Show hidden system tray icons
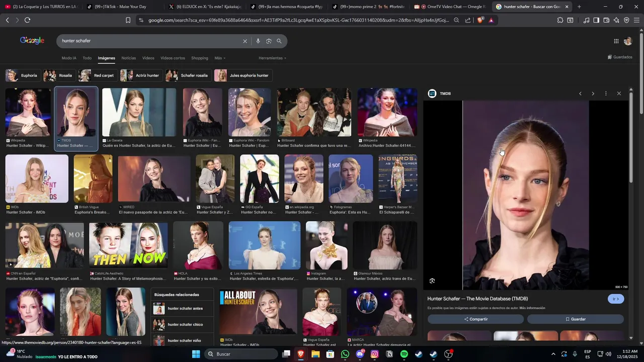Image resolution: width=644 pixels, height=362 pixels. point(553,354)
